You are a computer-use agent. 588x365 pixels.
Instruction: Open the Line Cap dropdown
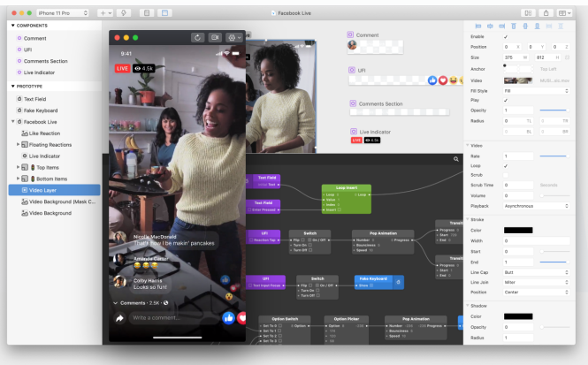click(x=536, y=272)
